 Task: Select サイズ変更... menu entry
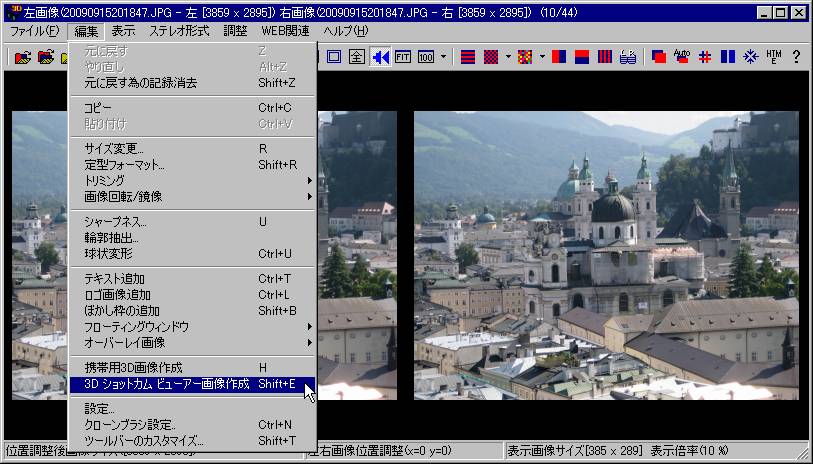(192, 149)
